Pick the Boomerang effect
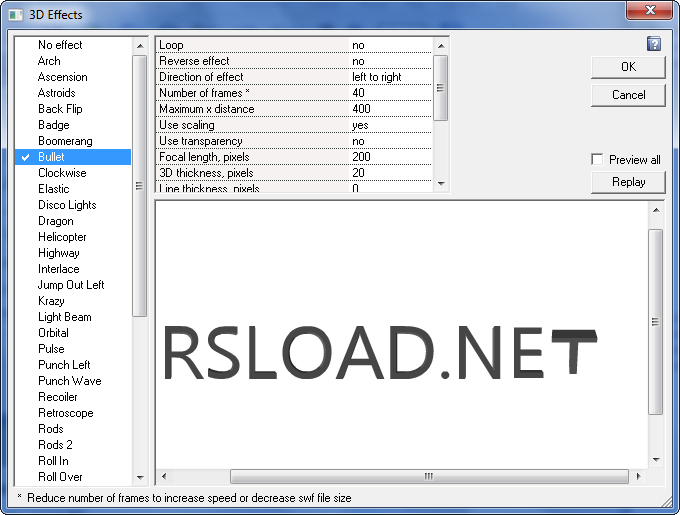The height and width of the screenshot is (515, 680). (x=73, y=141)
